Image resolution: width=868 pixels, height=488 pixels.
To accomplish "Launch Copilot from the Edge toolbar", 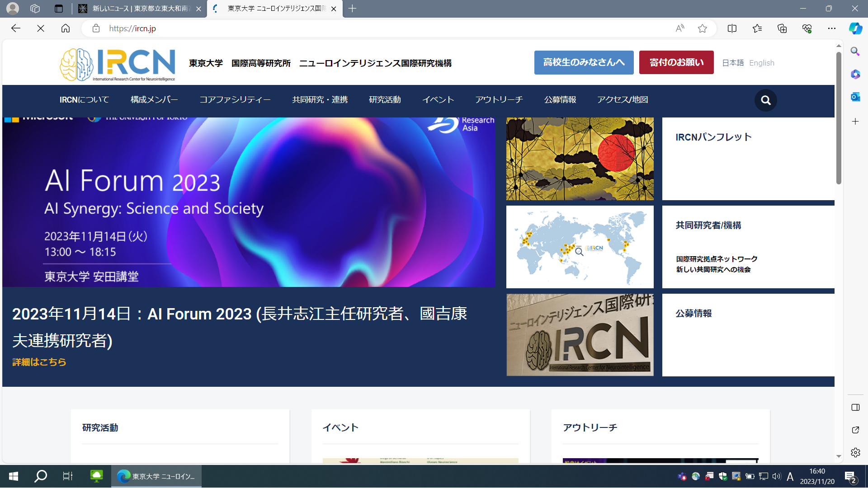I will click(x=855, y=28).
